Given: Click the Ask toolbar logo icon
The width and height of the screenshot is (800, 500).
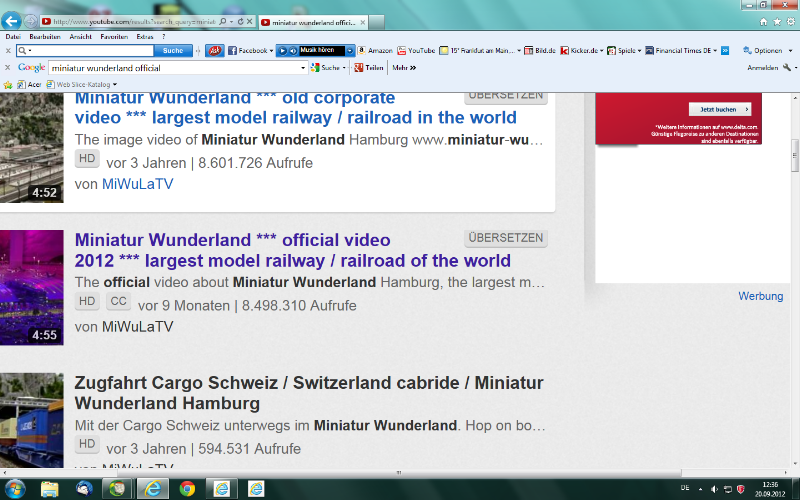Looking at the screenshot, I should tap(214, 50).
